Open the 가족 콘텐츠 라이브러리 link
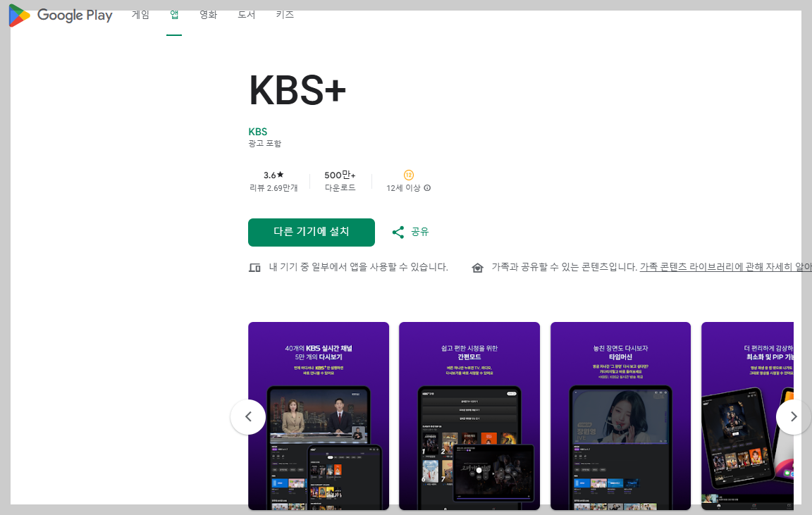 pos(725,267)
